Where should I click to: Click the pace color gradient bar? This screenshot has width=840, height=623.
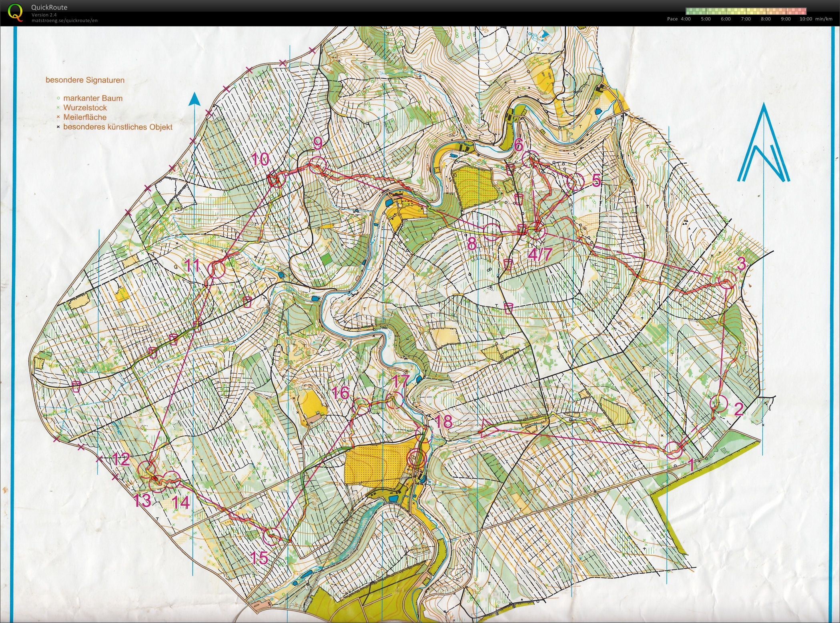746,11
